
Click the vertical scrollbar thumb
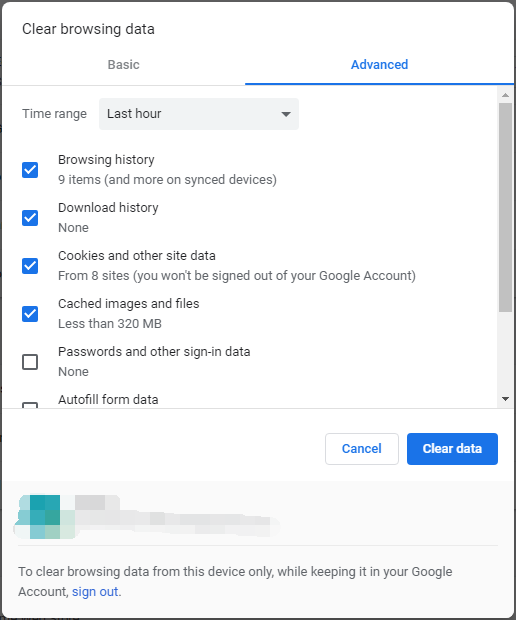coord(505,208)
